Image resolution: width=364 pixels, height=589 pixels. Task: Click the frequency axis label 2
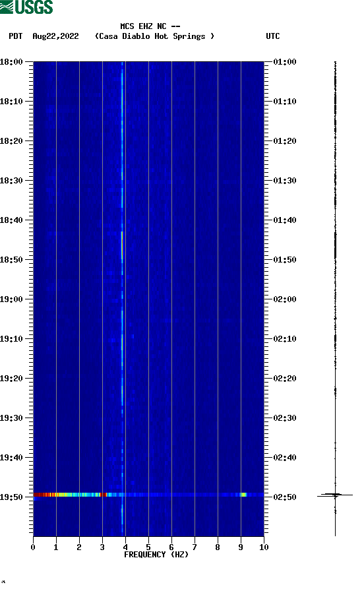pyautogui.click(x=79, y=547)
